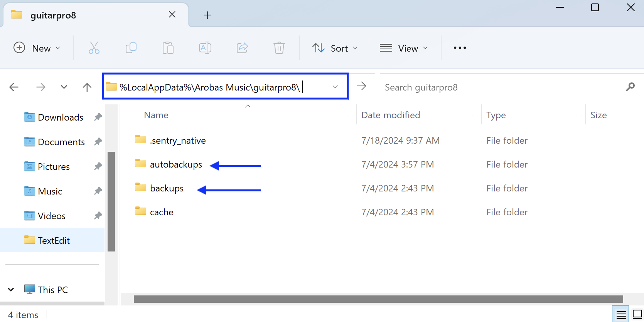Click the file list horizontal scrollbar

coord(378,299)
